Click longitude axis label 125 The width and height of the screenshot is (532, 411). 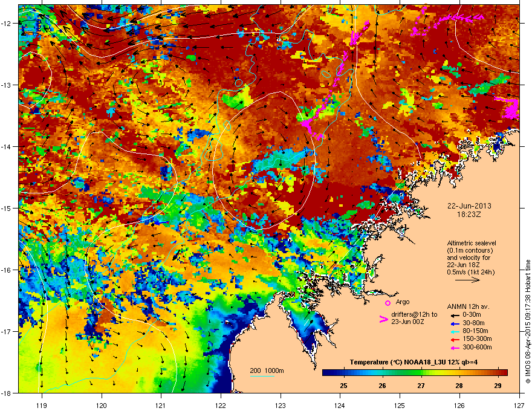[x=400, y=405]
